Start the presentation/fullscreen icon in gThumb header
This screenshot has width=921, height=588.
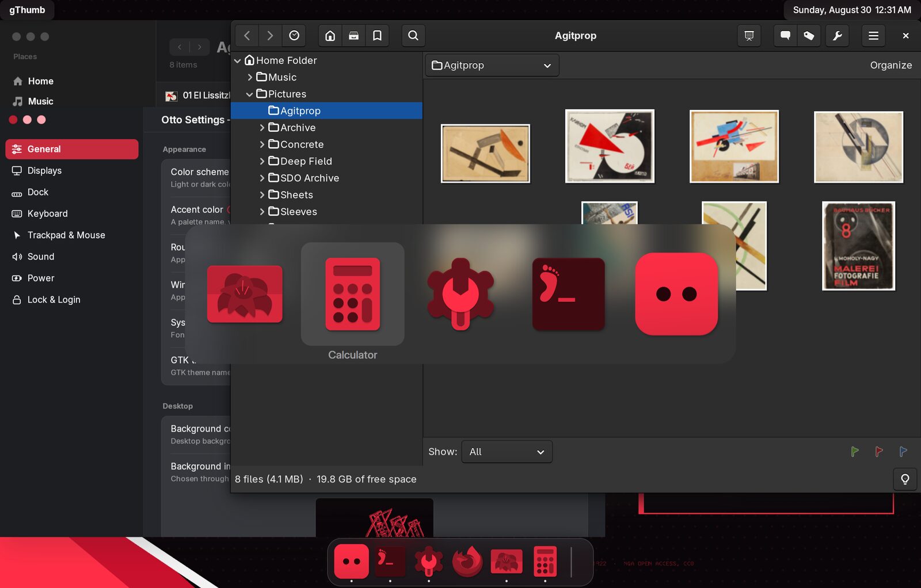(749, 36)
